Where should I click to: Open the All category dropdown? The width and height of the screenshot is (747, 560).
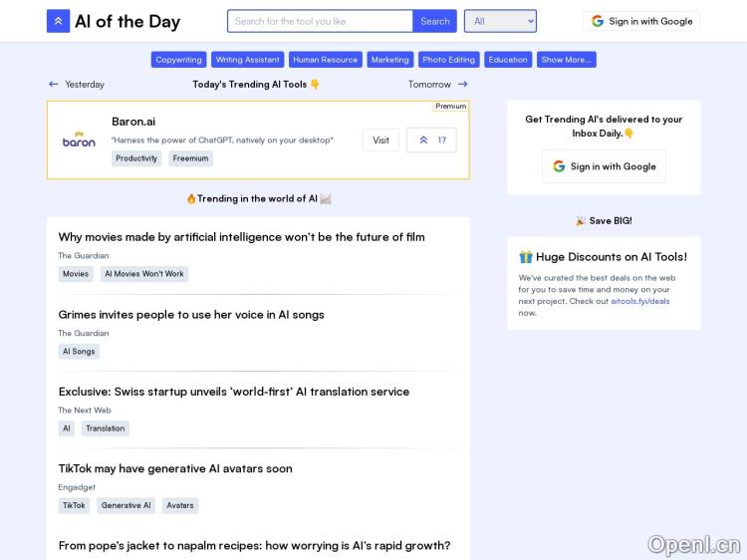[x=500, y=21]
